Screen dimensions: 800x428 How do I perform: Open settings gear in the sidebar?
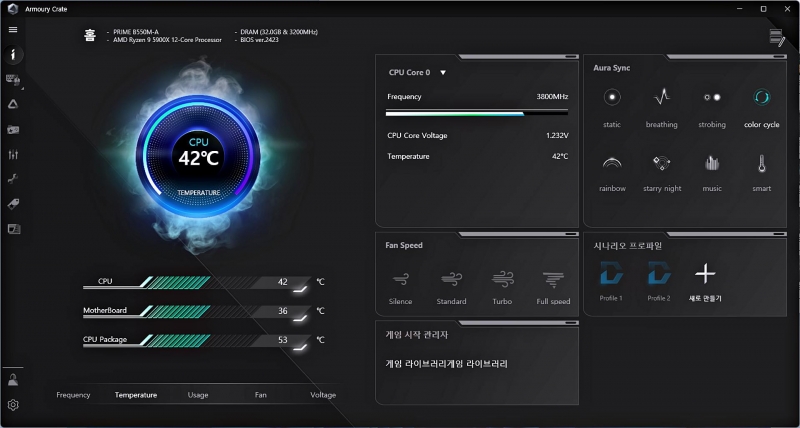point(14,405)
